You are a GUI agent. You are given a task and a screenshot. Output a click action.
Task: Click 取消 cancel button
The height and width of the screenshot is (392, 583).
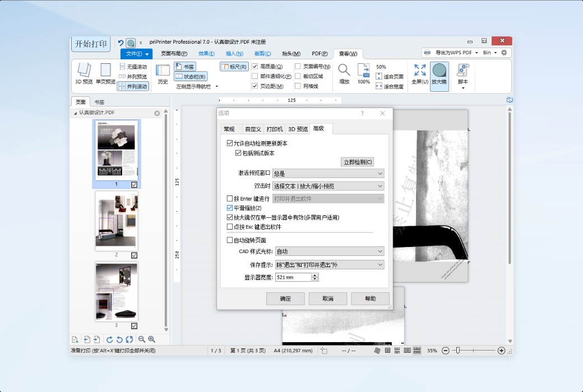[x=328, y=298]
